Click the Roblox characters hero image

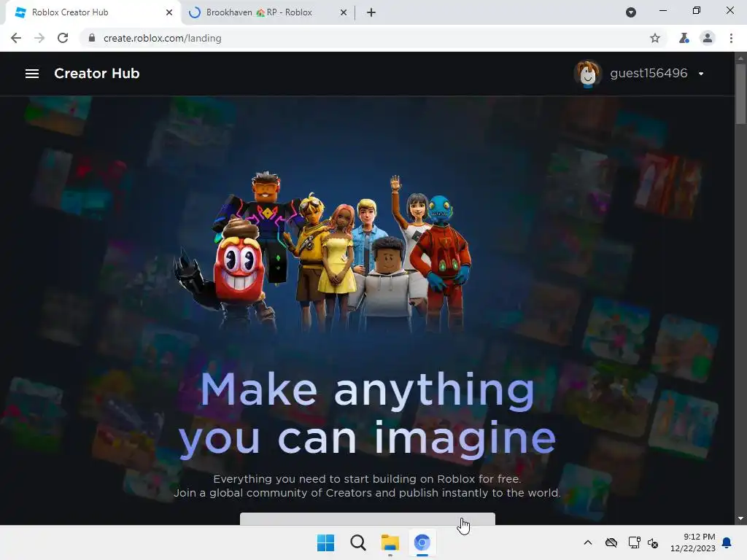pyautogui.click(x=322, y=252)
